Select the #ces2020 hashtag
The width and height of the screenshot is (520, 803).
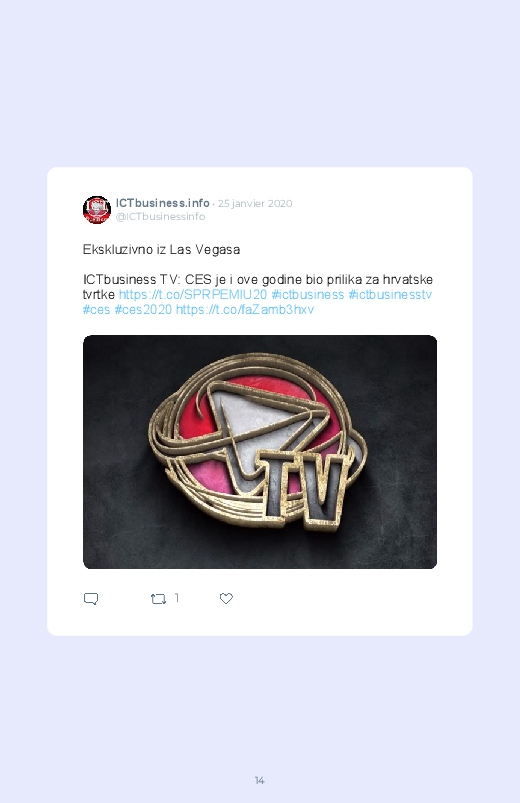pos(143,309)
